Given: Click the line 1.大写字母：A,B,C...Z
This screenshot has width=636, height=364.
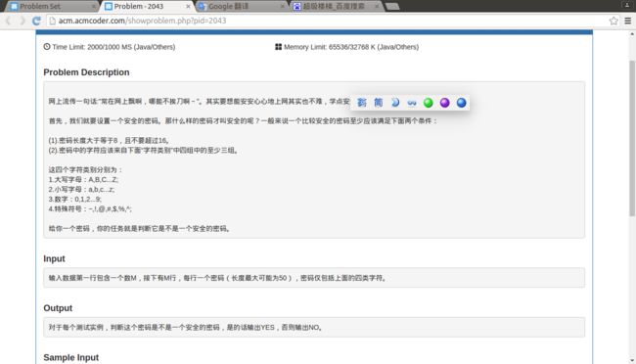Looking at the screenshot, I should pyautogui.click(x=83, y=180).
